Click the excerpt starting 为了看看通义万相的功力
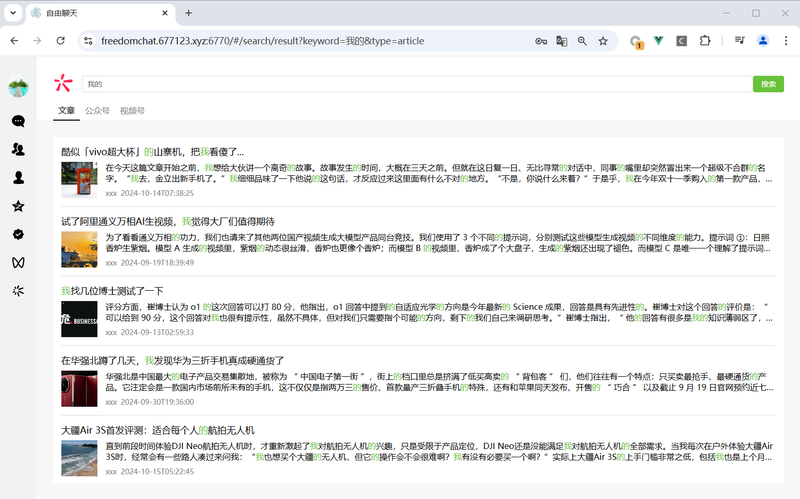The height and width of the screenshot is (499, 800). click(x=439, y=243)
